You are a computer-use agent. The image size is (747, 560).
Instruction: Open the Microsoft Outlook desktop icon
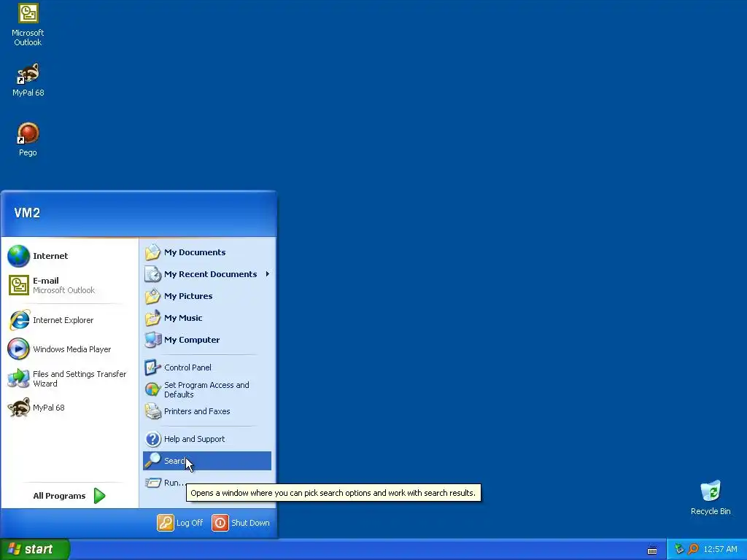coord(28,25)
